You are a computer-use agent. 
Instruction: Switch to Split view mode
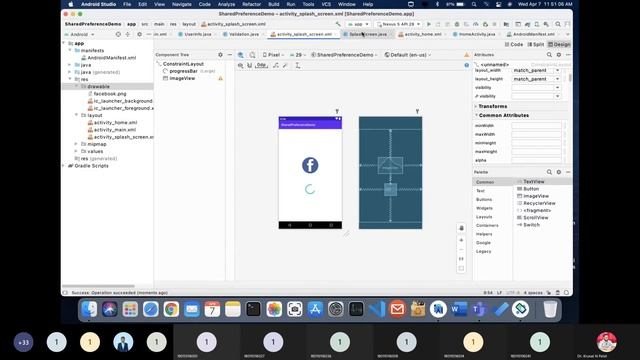coord(536,44)
